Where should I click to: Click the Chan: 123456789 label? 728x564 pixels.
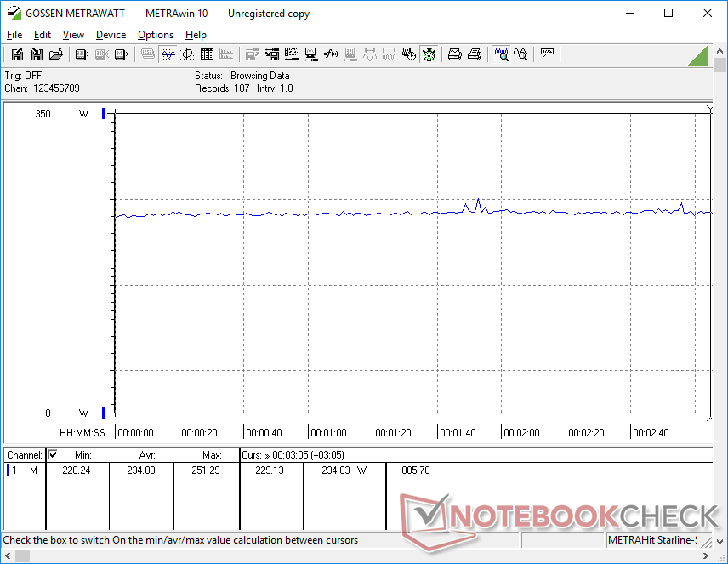pyautogui.click(x=43, y=88)
